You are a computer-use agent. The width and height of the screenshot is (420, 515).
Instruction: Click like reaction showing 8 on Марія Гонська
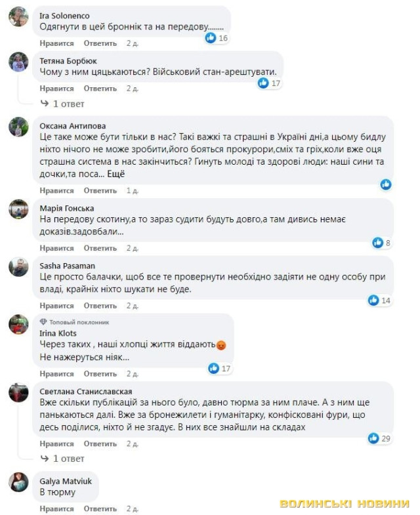click(x=377, y=243)
